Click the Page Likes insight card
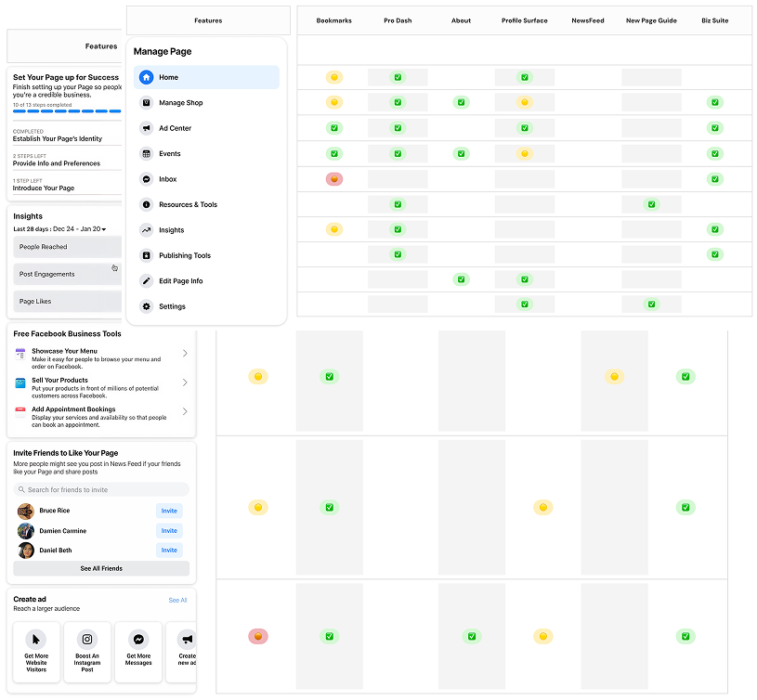Viewport: 757px width, 700px height. coord(67,302)
